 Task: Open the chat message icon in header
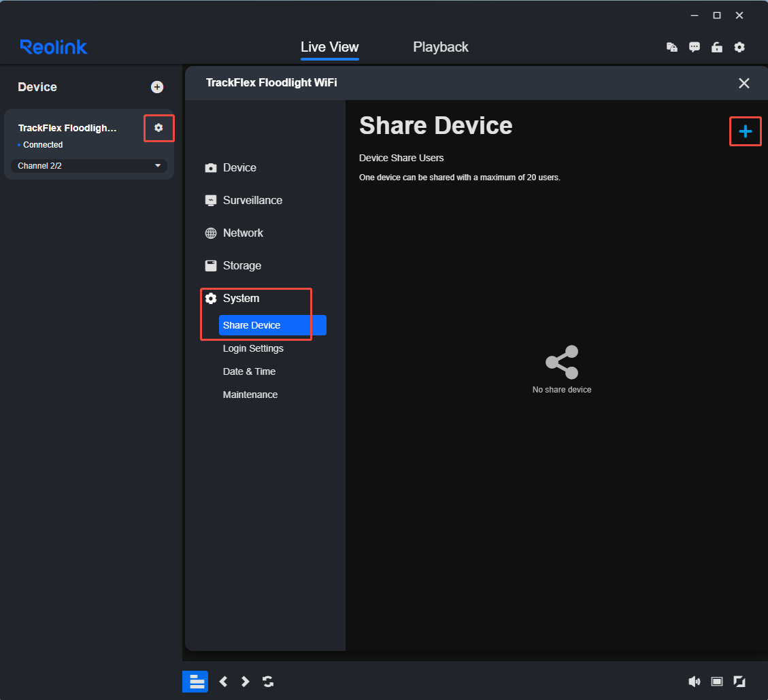(x=694, y=47)
